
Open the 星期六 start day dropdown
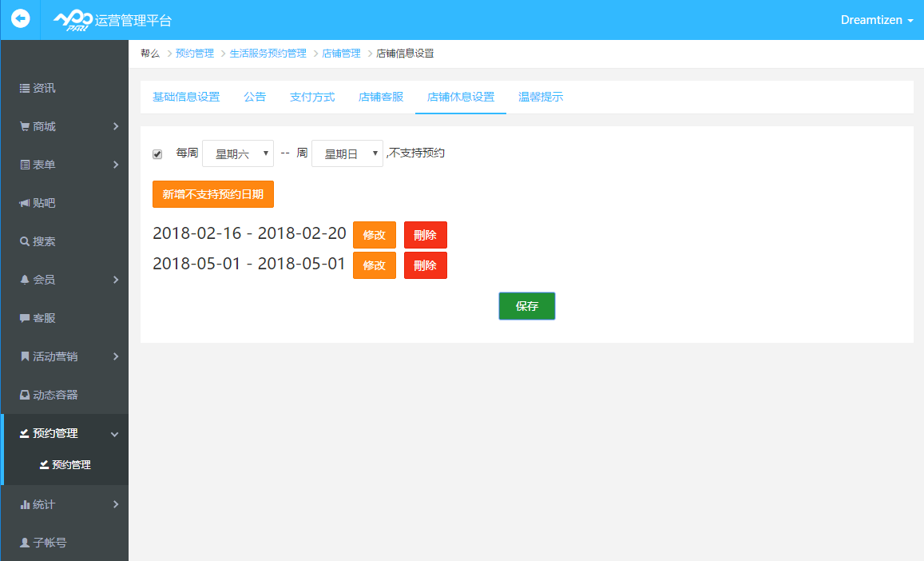tap(237, 153)
